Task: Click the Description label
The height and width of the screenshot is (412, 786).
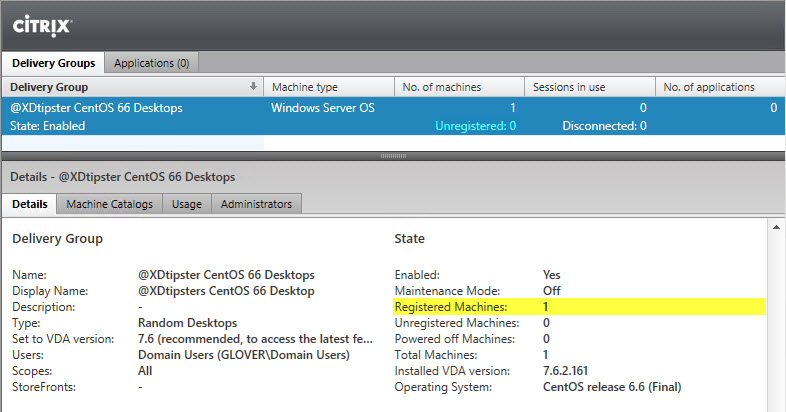Action: [x=44, y=307]
